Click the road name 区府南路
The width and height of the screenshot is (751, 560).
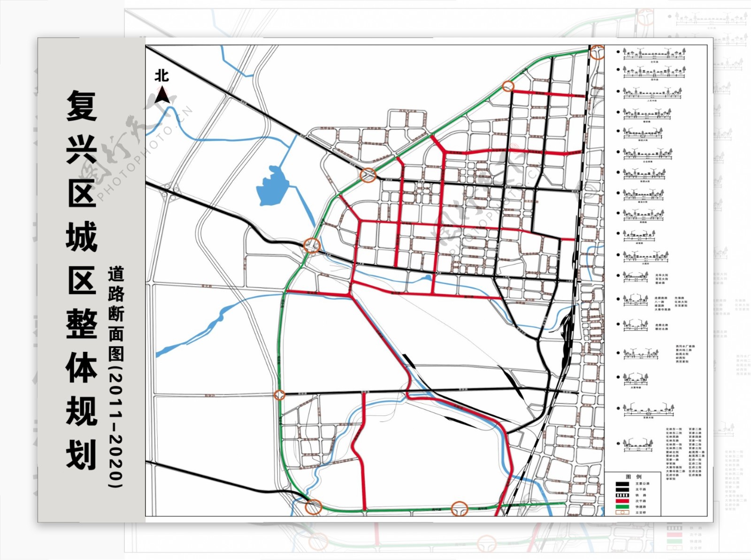pyautogui.click(x=695, y=475)
